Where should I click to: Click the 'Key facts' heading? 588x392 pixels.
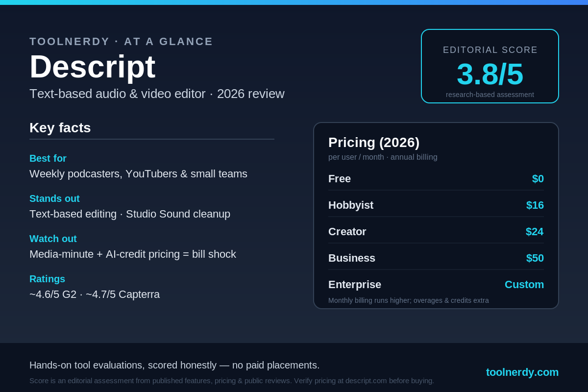click(x=60, y=128)
